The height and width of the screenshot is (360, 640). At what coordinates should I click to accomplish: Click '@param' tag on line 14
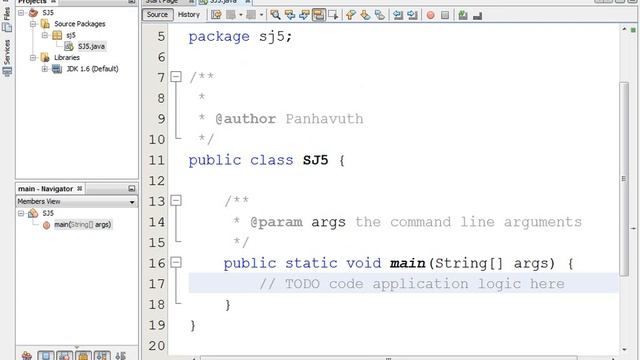coord(276,222)
